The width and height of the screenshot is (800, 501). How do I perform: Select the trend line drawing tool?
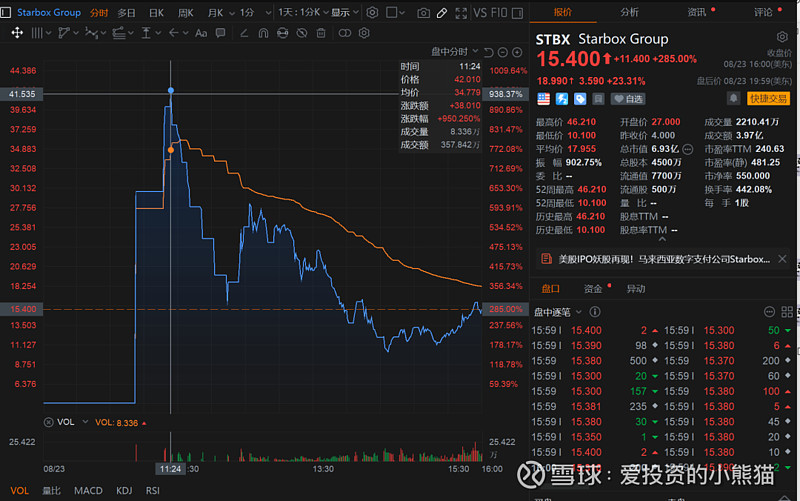point(64,33)
